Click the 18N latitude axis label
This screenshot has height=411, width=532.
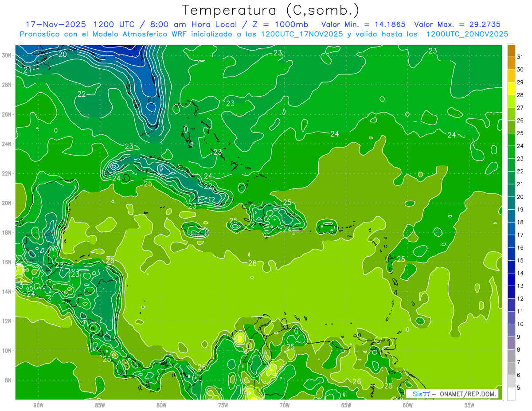click(8, 232)
